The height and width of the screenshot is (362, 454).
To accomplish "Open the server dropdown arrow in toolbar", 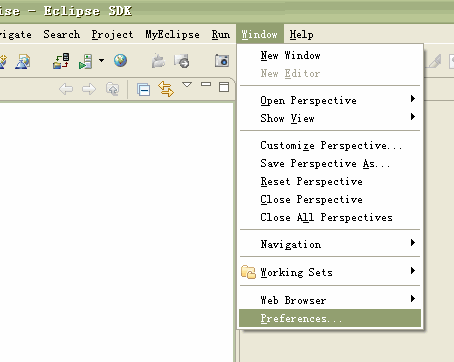I will [101, 61].
